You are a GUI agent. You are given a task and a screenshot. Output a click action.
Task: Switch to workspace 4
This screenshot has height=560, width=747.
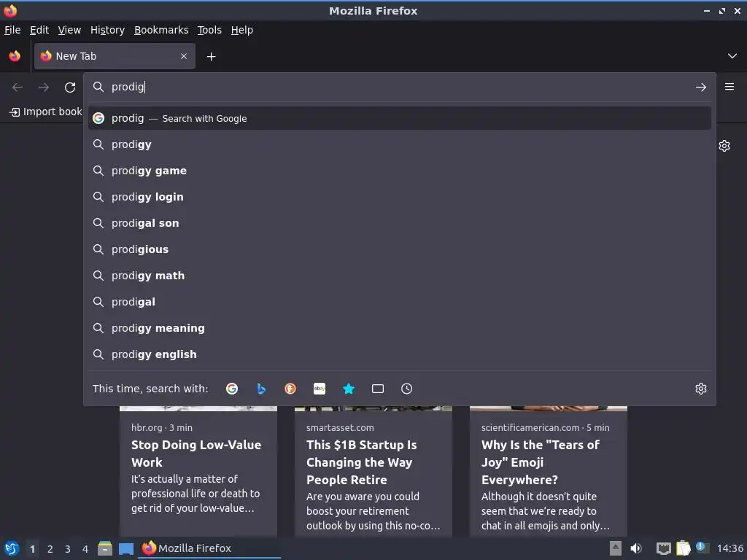click(85, 549)
